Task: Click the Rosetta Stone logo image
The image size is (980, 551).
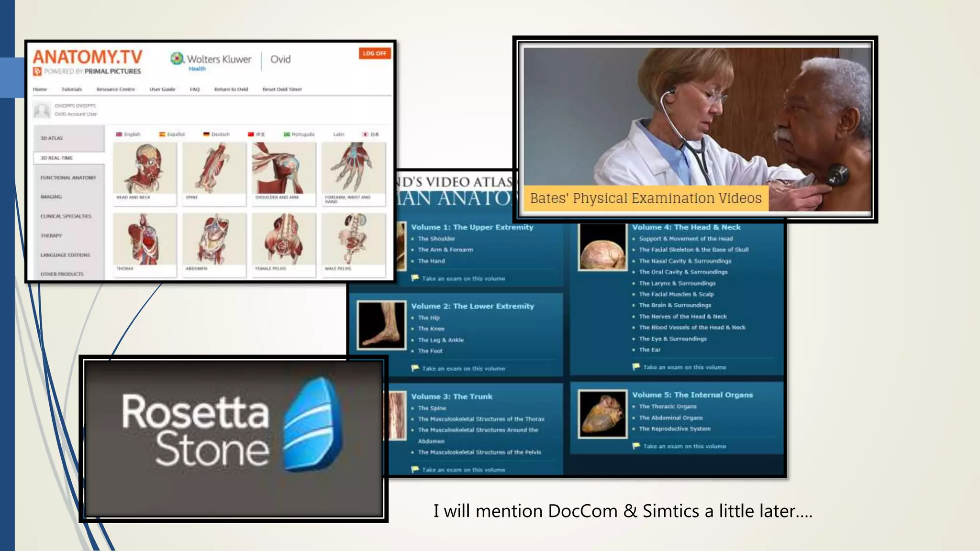Action: pos(233,439)
